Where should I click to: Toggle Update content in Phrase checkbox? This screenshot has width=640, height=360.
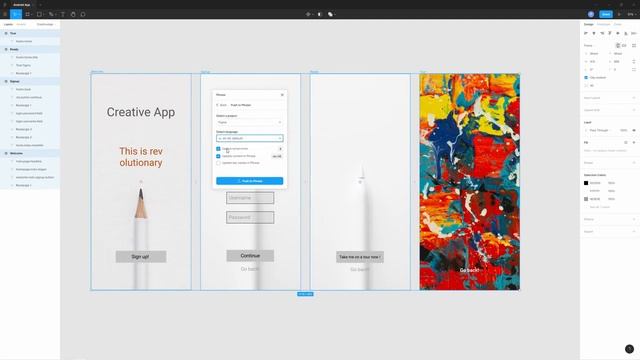coord(218,156)
